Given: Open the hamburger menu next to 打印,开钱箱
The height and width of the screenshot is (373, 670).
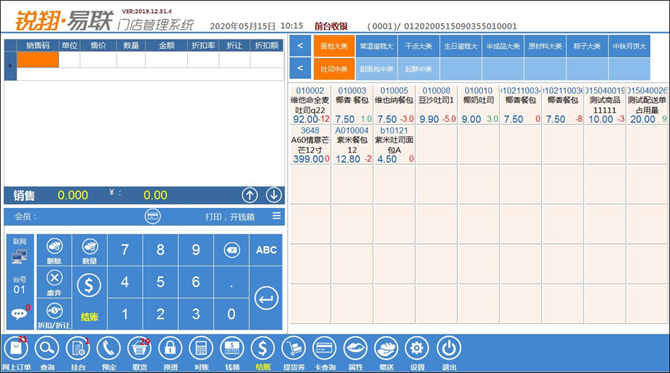Looking at the screenshot, I should click(277, 216).
